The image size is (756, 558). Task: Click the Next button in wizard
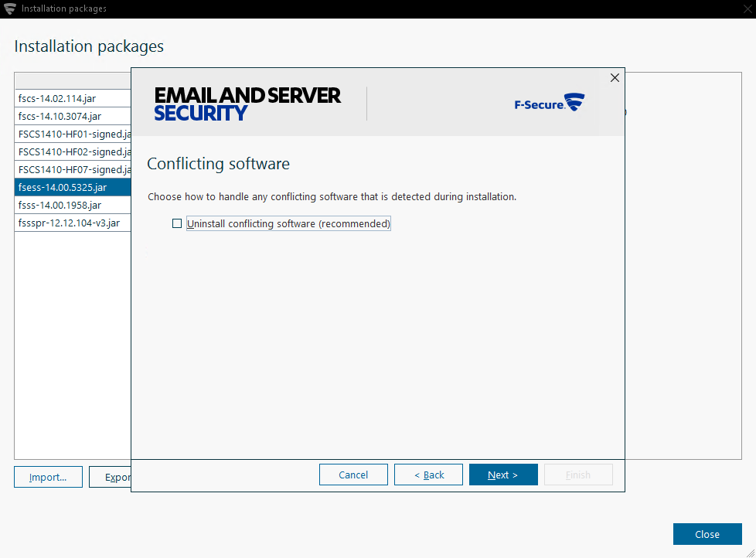point(503,475)
